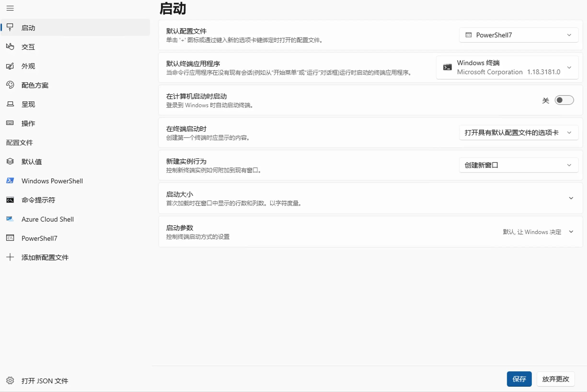
Task: Go to the 交互 settings page
Action: coord(75,47)
